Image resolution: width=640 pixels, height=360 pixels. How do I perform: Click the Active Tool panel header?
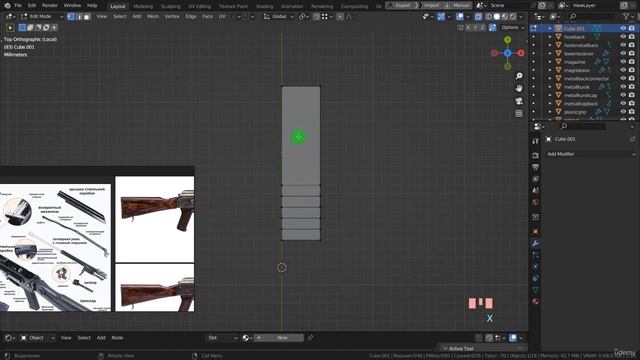click(x=483, y=349)
